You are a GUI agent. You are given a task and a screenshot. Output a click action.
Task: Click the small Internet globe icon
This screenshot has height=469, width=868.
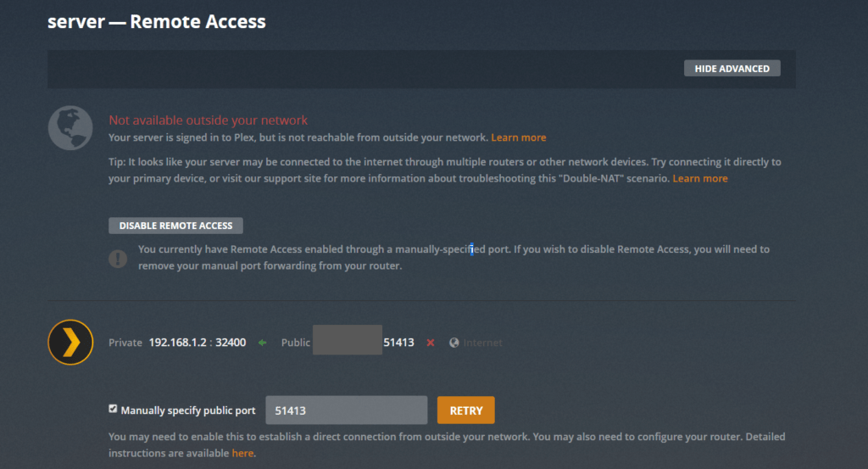tap(454, 343)
